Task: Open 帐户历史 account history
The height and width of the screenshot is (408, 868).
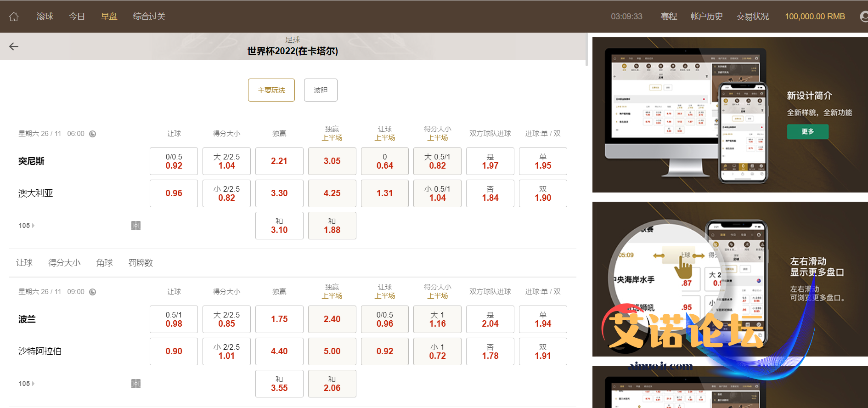Action: click(707, 17)
